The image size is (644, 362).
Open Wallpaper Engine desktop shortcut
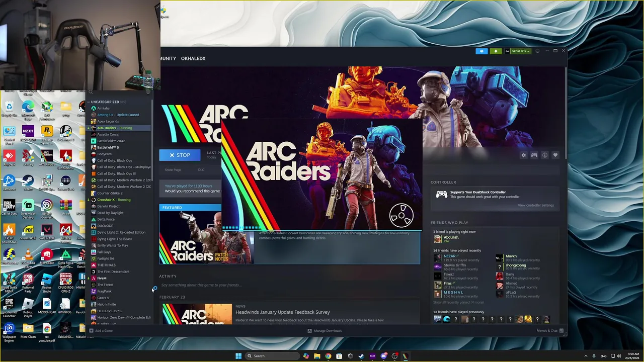(9, 333)
